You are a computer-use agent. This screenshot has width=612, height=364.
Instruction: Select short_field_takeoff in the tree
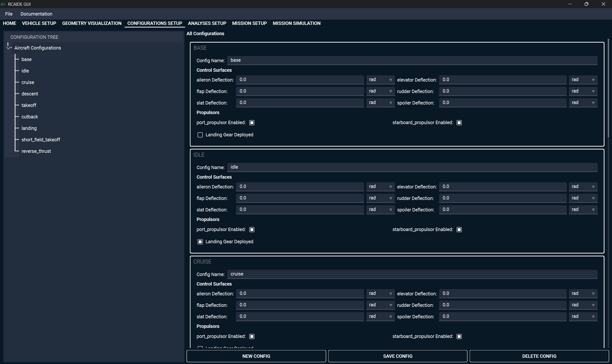coord(41,140)
